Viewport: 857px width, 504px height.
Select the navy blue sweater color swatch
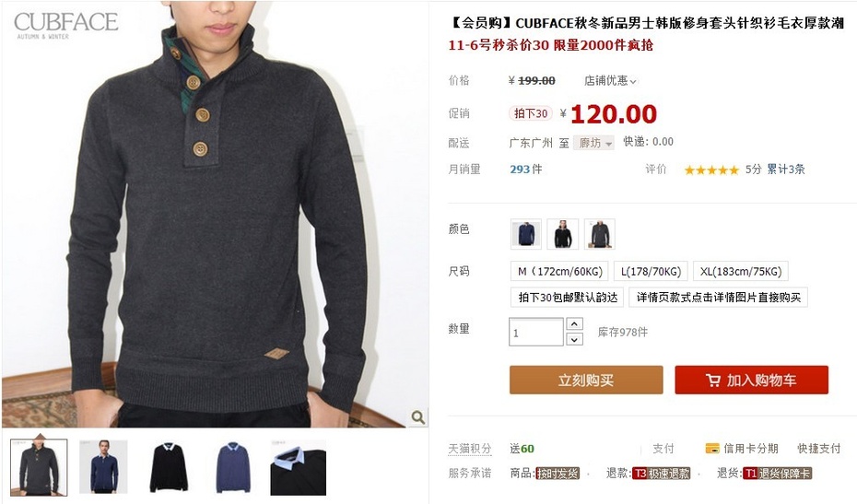click(x=526, y=234)
